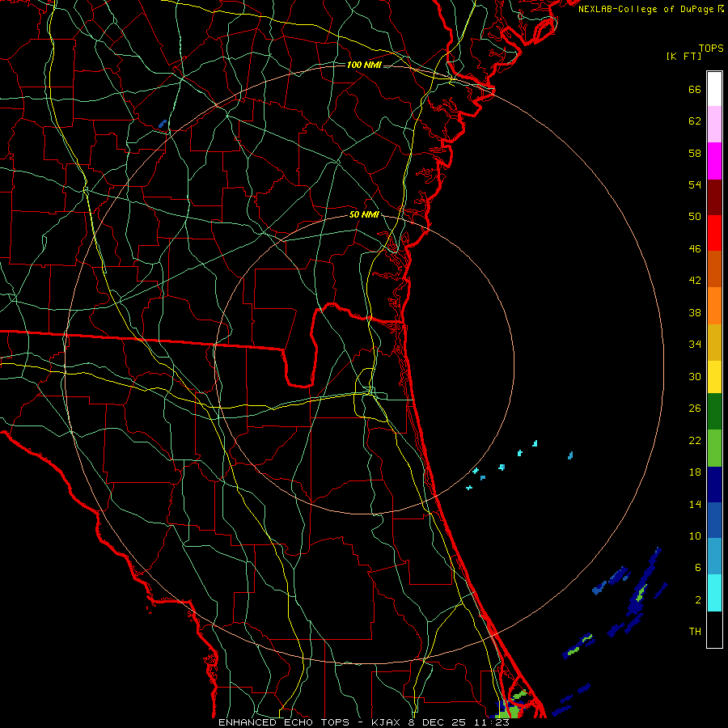Click the gold 38 kft legend swatch

point(714,342)
